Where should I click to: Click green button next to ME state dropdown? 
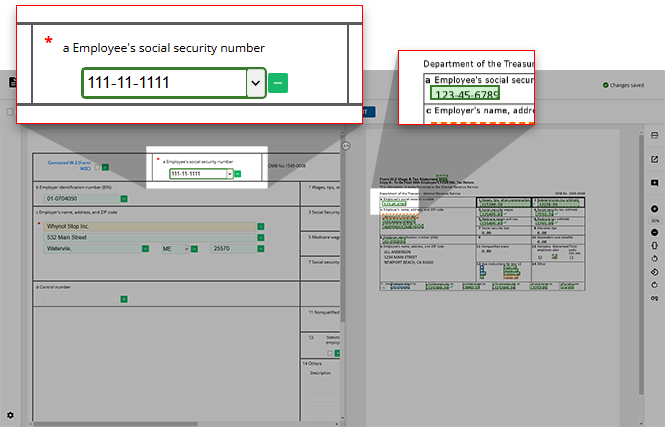coord(194,248)
